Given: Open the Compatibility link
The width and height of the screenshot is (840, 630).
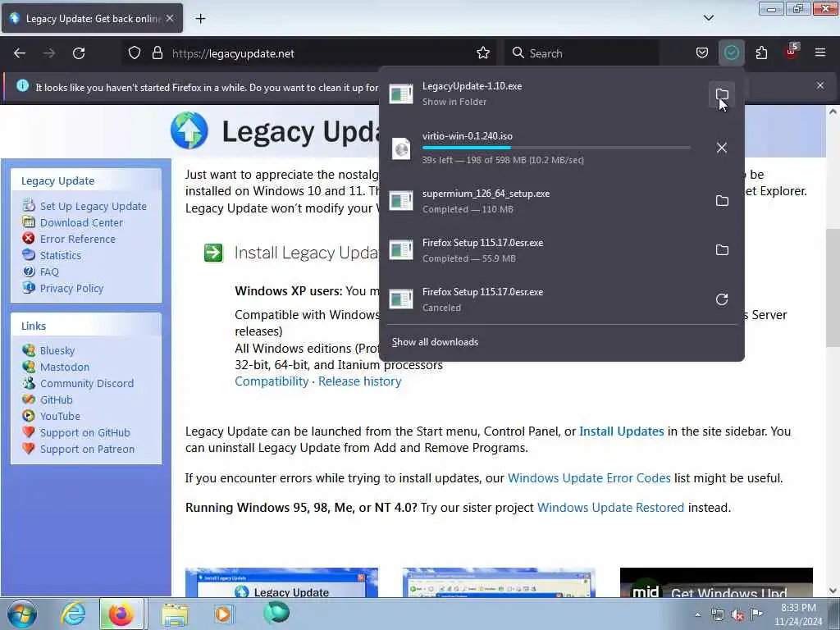Looking at the screenshot, I should click(x=272, y=381).
